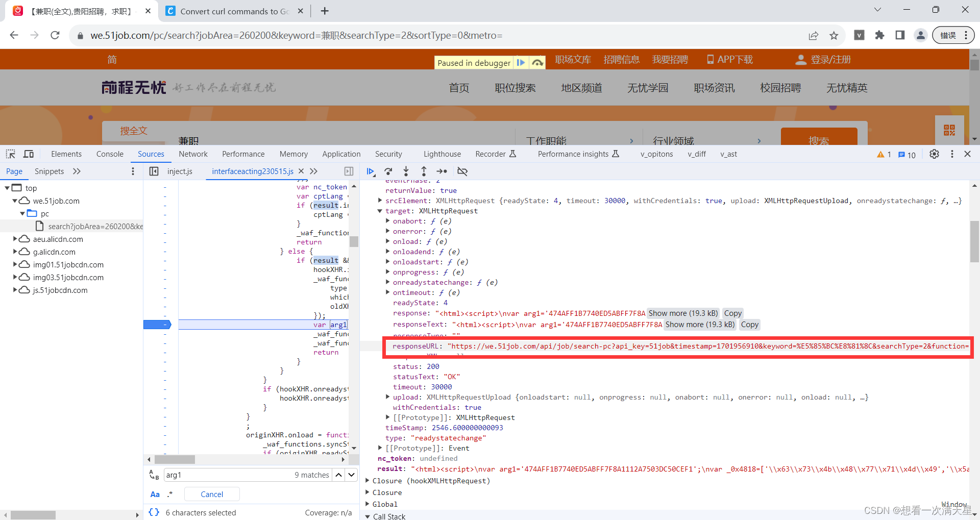The width and height of the screenshot is (980, 520).
Task: Reload the page
Action: tap(55, 35)
